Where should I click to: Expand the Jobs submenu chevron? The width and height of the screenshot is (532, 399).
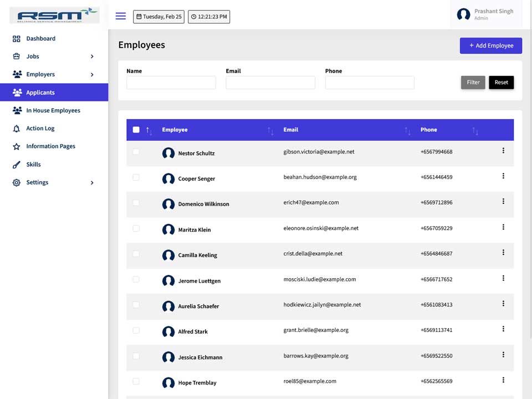point(92,57)
